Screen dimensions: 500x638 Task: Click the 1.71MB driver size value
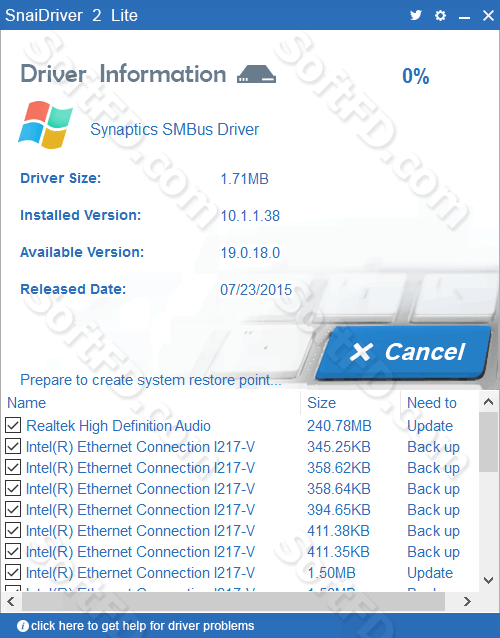click(x=244, y=179)
